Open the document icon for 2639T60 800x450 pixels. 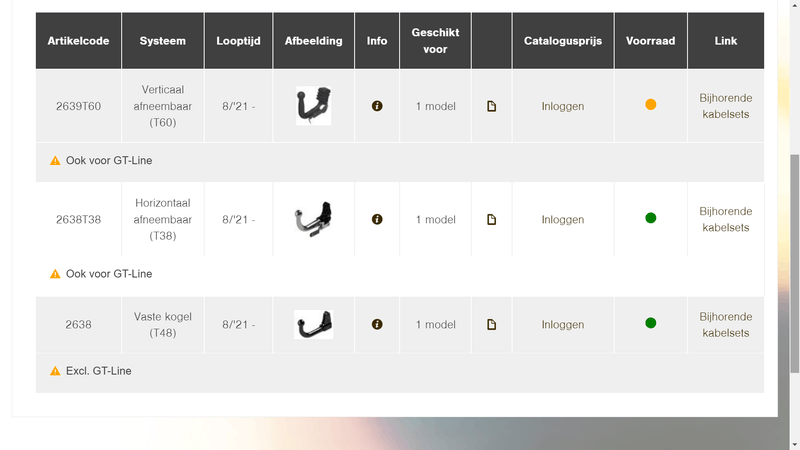[491, 106]
